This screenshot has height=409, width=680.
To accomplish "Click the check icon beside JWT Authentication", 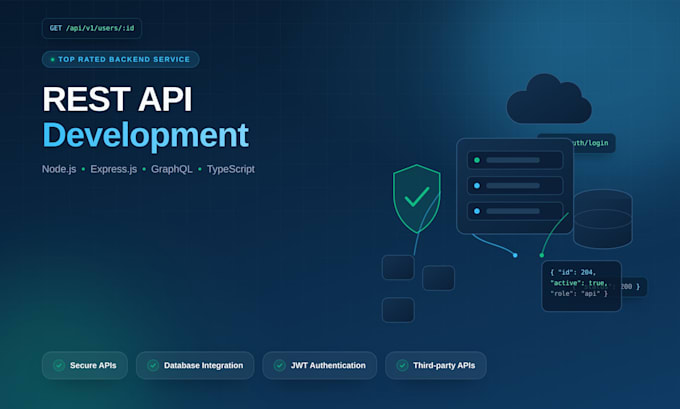I will 279,365.
